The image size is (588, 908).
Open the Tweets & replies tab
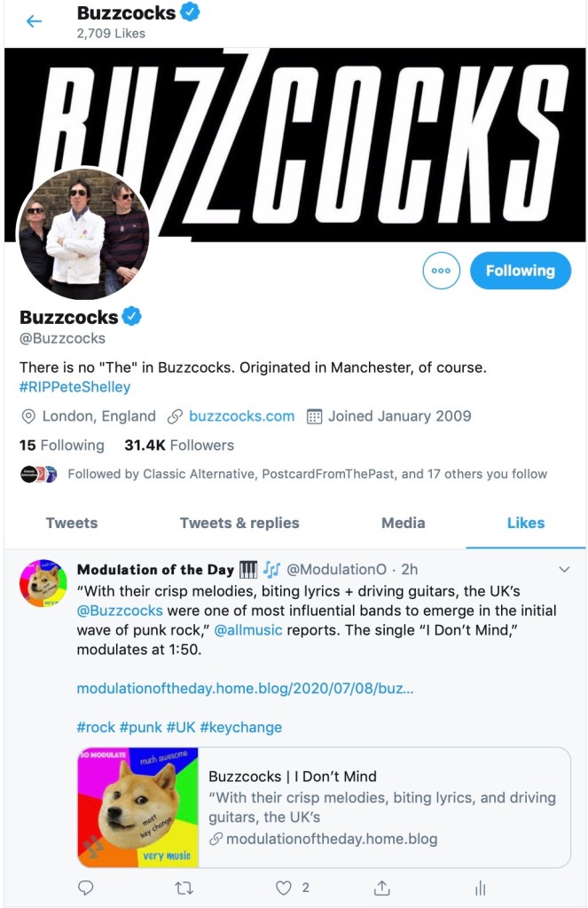pos(239,523)
